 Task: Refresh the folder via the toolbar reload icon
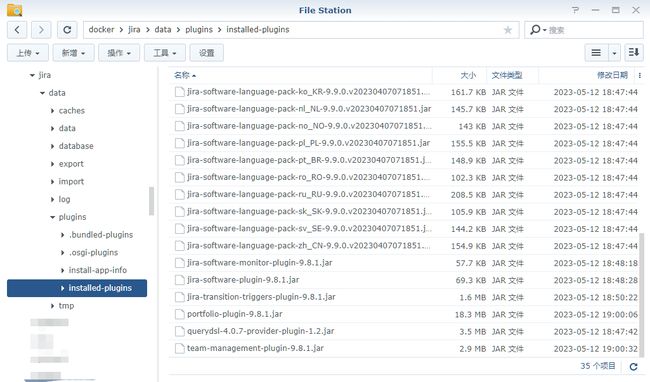point(67,30)
